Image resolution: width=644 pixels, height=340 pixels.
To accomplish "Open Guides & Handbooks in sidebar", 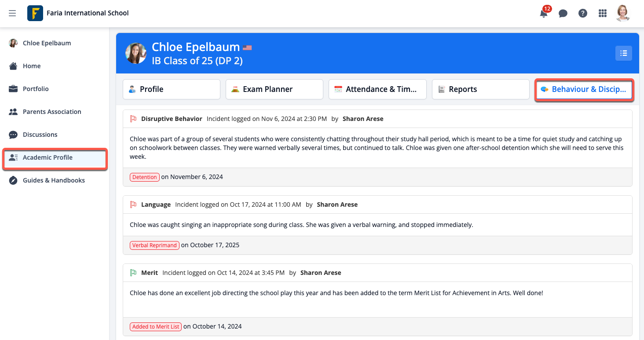I will (x=54, y=180).
